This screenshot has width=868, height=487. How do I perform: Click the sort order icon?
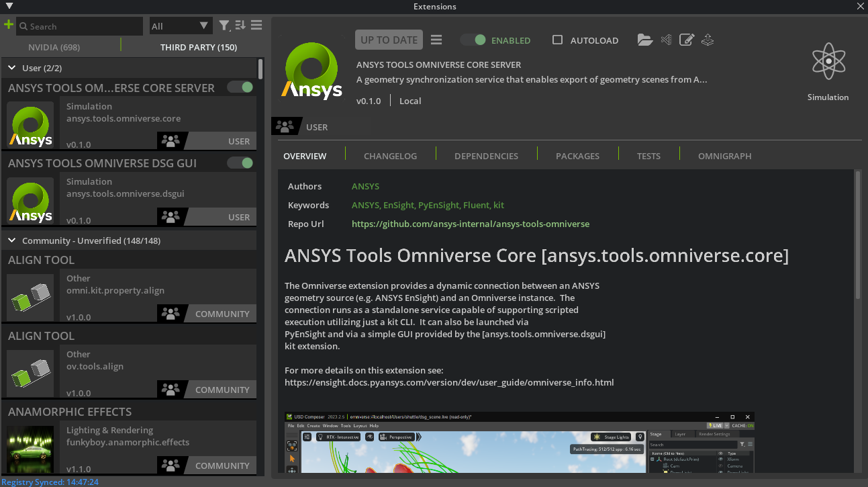241,26
